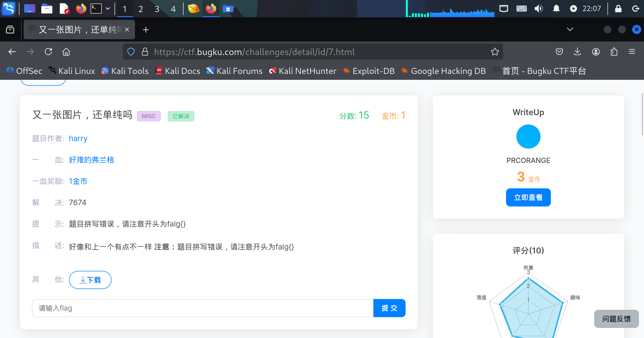Image resolution: width=644 pixels, height=338 pixels.
Task: Click the flag input field
Action: coord(202,308)
